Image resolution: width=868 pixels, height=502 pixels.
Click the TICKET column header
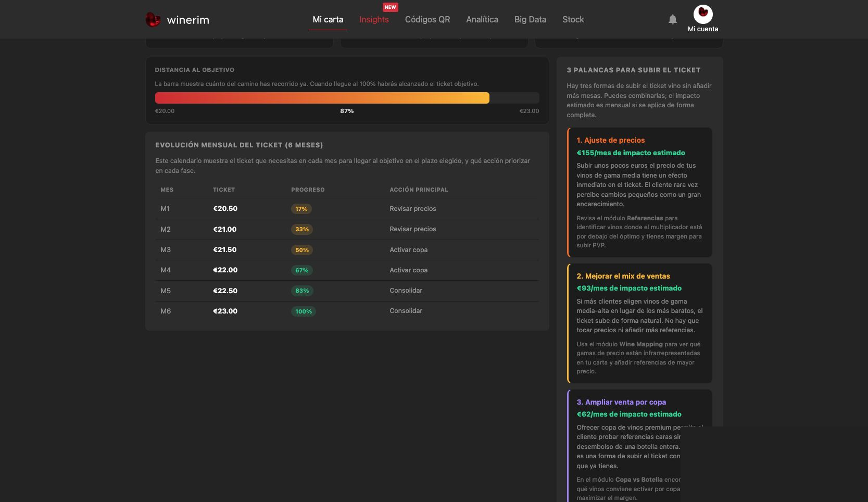[x=224, y=190]
